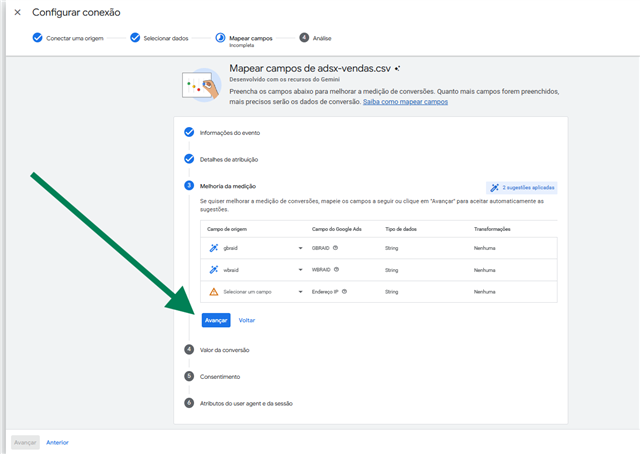The height and width of the screenshot is (454, 640).
Task: Click the suggestion wand icon for gbraid
Action: [x=214, y=248]
